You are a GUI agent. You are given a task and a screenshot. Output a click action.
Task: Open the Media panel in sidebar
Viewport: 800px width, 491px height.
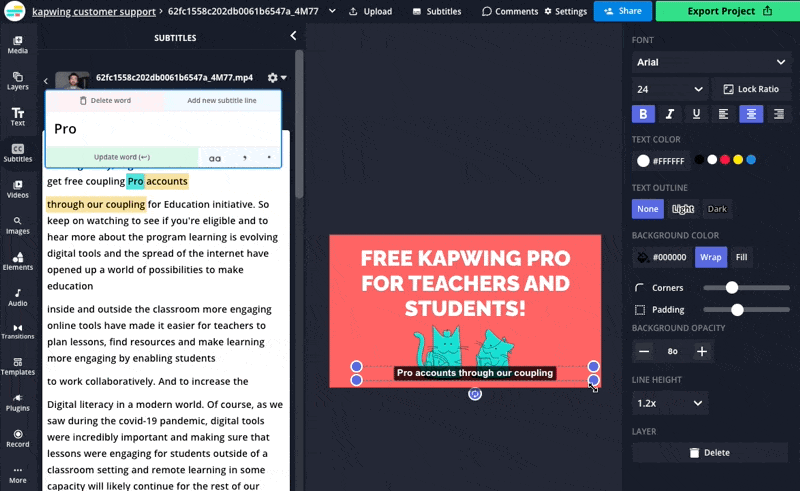pos(17,45)
